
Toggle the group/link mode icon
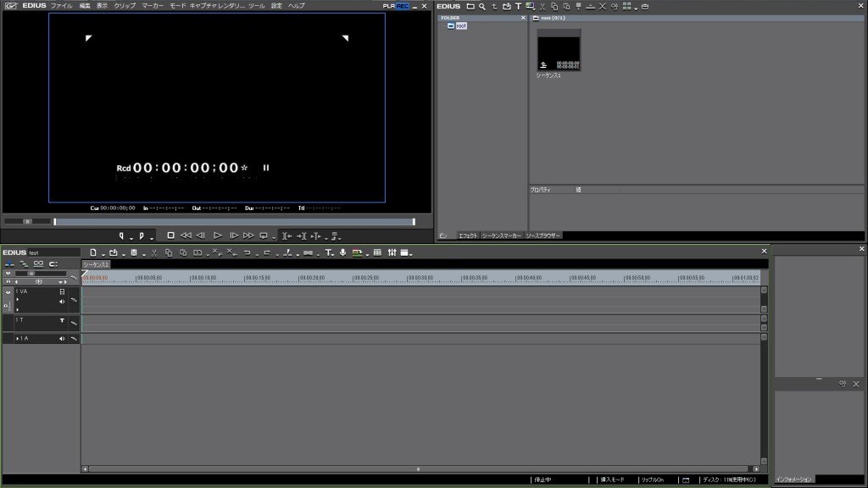pyautogui.click(x=38, y=264)
